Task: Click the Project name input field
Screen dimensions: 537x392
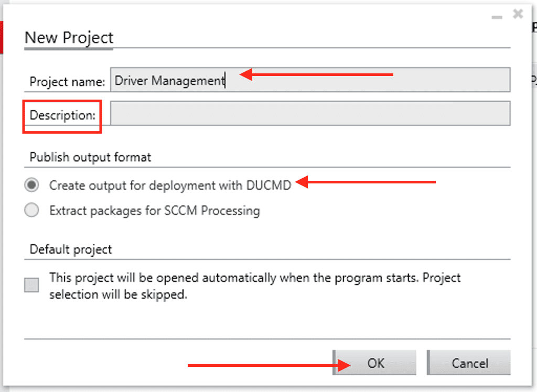Action: tap(309, 81)
